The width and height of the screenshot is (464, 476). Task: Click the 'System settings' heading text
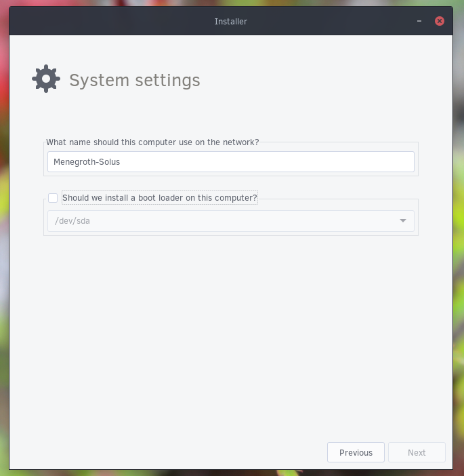coord(135,81)
